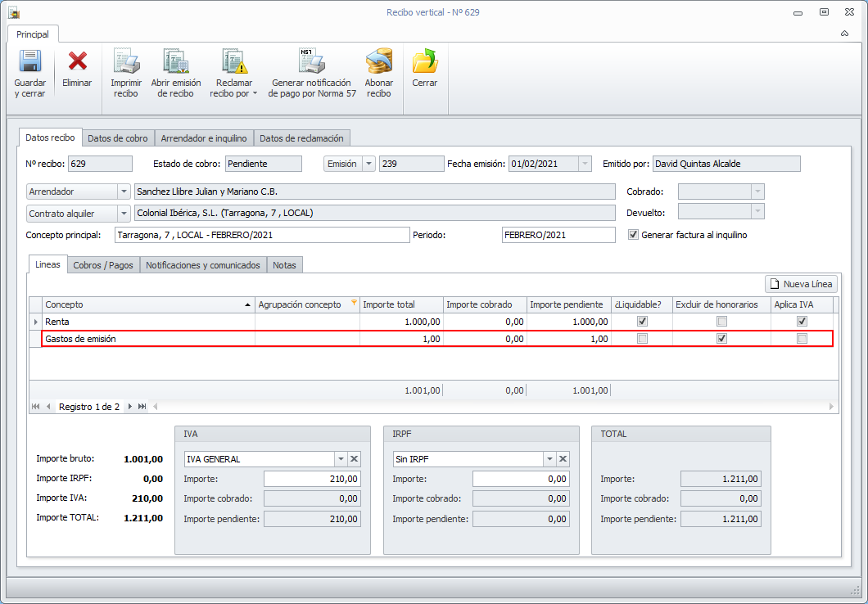Image resolution: width=868 pixels, height=604 pixels.
Task: Click the Nueva Línea button
Action: (x=801, y=284)
